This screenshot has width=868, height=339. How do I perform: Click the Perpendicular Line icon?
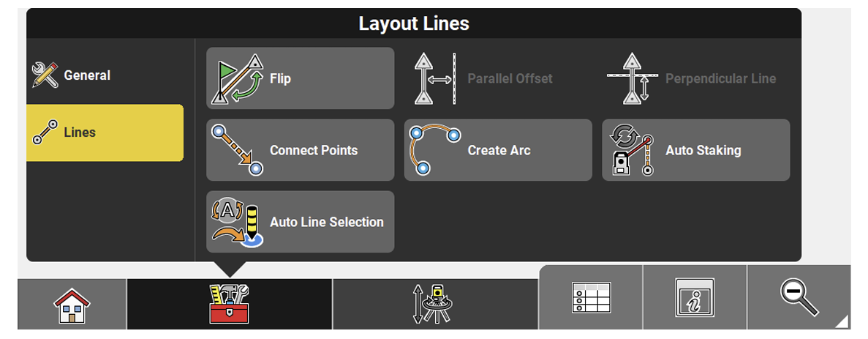pyautogui.click(x=632, y=78)
